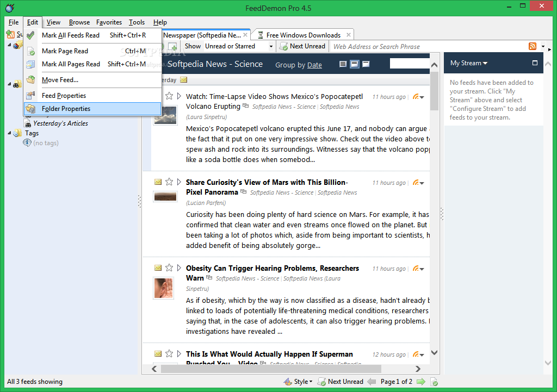
Task: Star the Popocatepetl Volcano article
Action: tap(169, 96)
